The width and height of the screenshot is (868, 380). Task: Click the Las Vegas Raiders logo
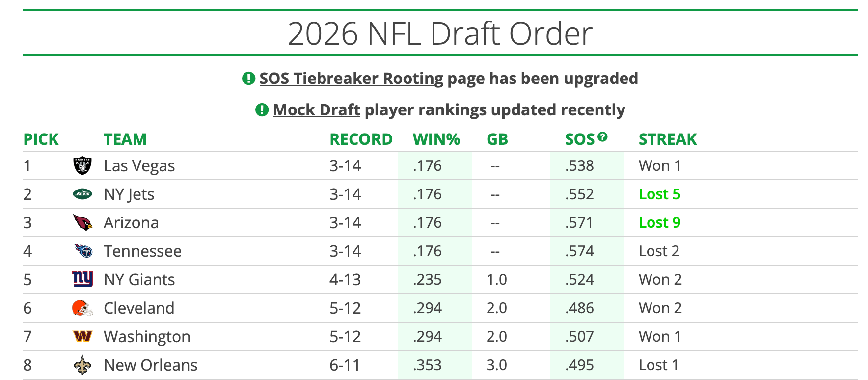[82, 165]
